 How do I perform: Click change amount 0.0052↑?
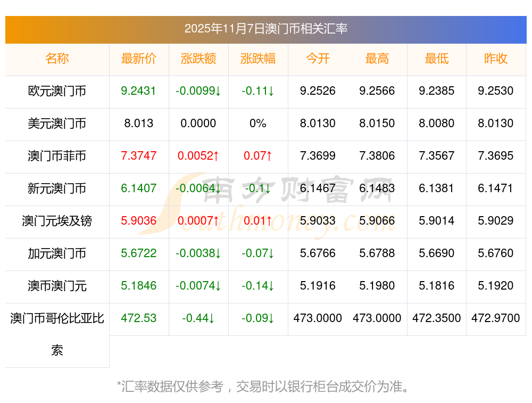[198, 156]
